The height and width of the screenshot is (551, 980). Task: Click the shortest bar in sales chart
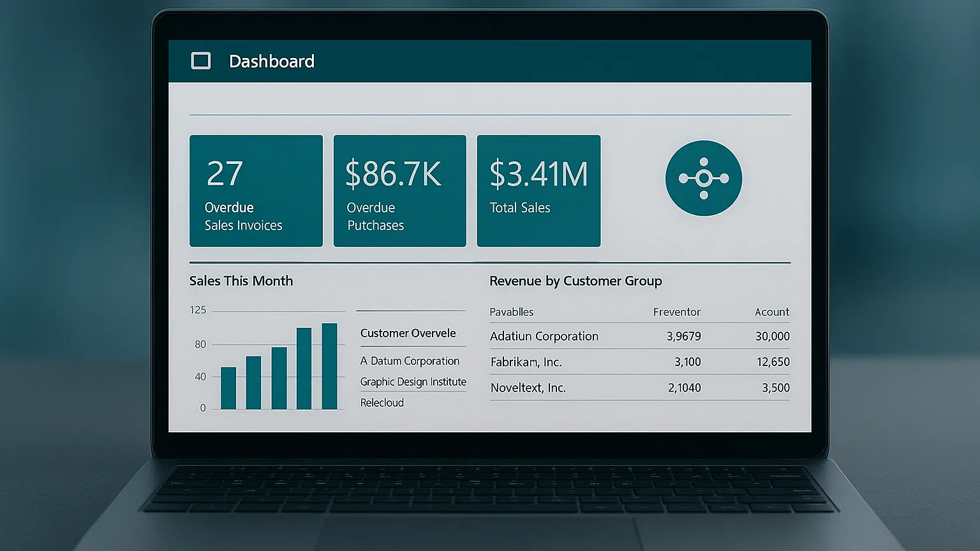point(228,388)
